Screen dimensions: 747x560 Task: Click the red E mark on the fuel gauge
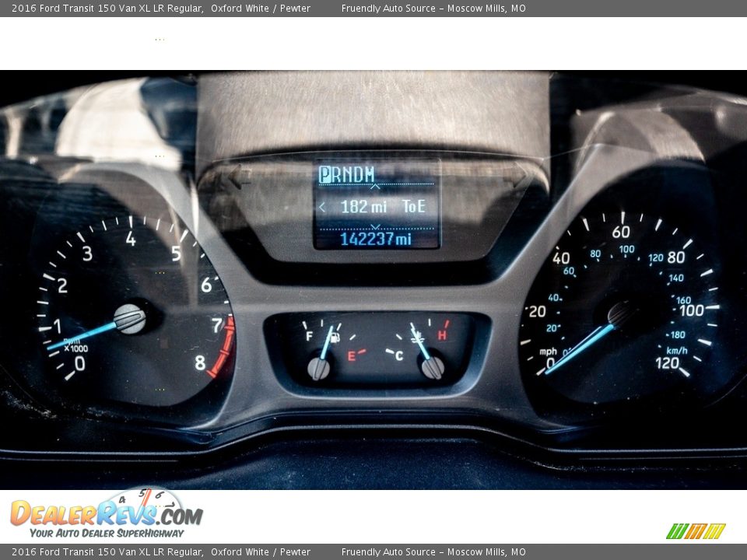click(352, 355)
